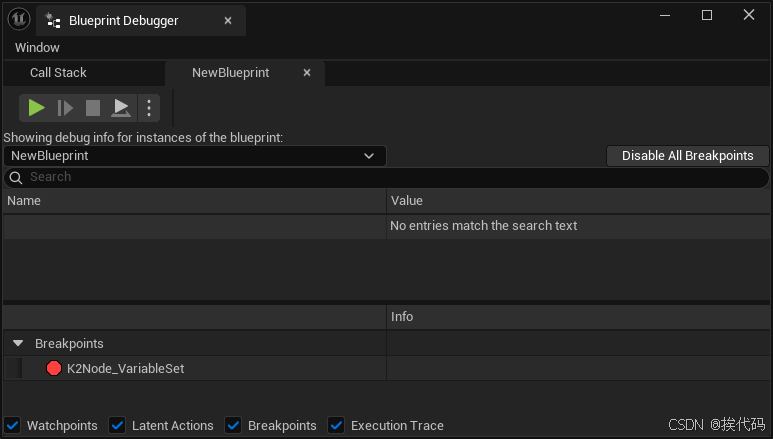Close the NewBlueprint tab
Screen dimensions: 773x439
[x=307, y=73]
